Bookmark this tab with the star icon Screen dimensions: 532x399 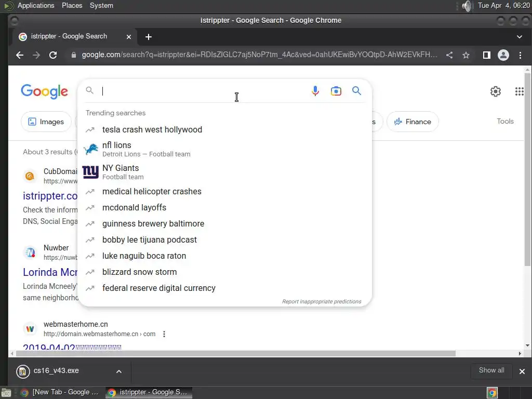point(466,55)
